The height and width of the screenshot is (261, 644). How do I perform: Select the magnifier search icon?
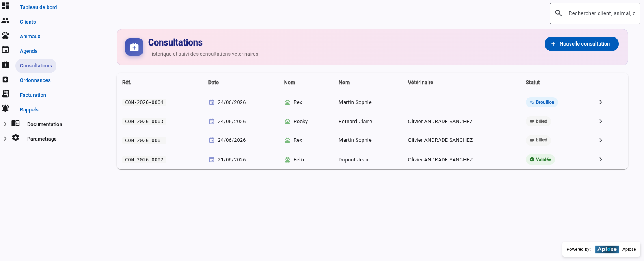(x=558, y=13)
